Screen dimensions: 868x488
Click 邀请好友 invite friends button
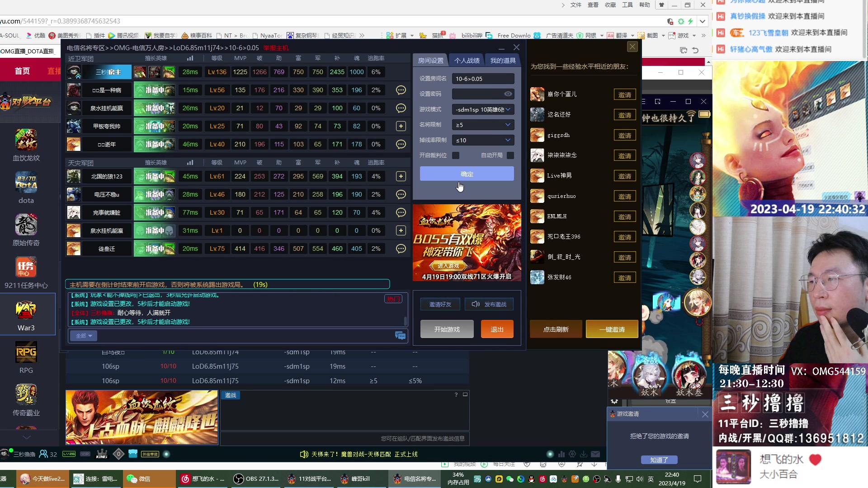click(x=440, y=304)
